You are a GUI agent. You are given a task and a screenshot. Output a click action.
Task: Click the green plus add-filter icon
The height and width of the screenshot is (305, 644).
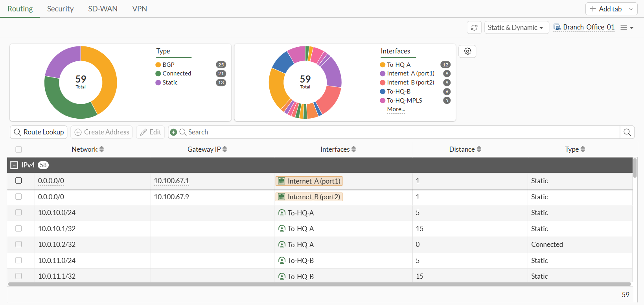[x=173, y=132]
